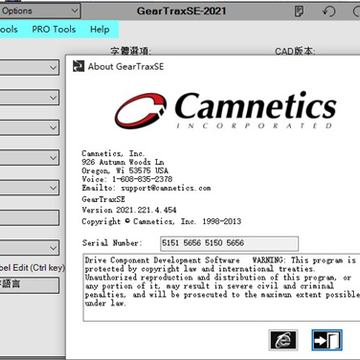Click the 'Voice: 1-608-835-2378' line
This screenshot has width=360, height=360.
127,179
